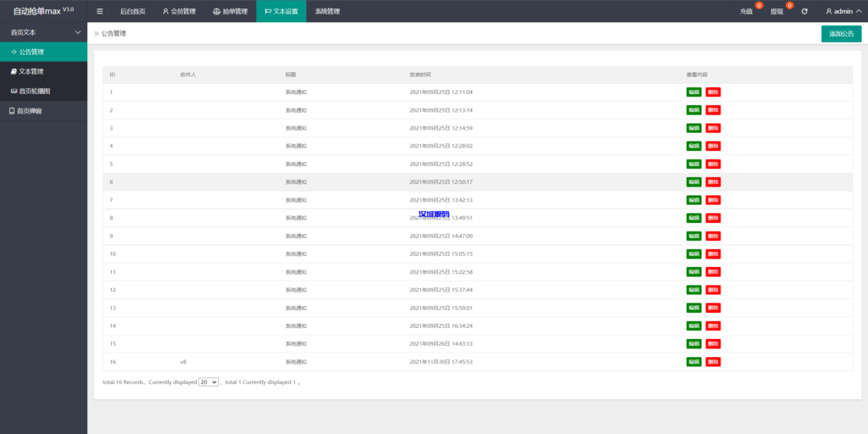Click the 提现 withdrawal notification item
This screenshot has height=434, width=868.
pyautogui.click(x=776, y=12)
